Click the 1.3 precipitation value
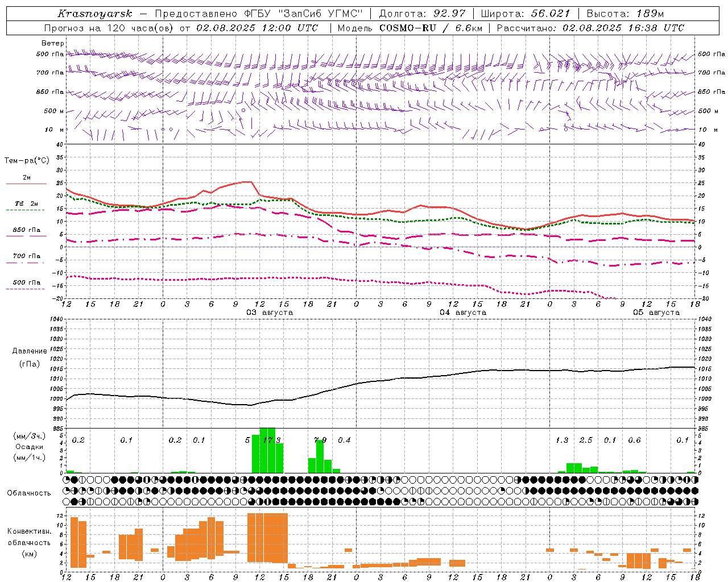 click(x=562, y=440)
